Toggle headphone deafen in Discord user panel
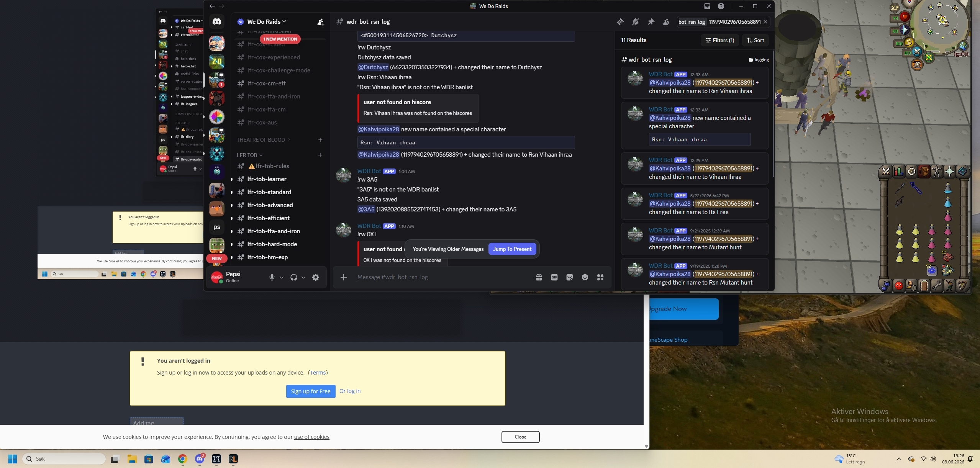Viewport: 980px width, 468px height. click(x=294, y=277)
